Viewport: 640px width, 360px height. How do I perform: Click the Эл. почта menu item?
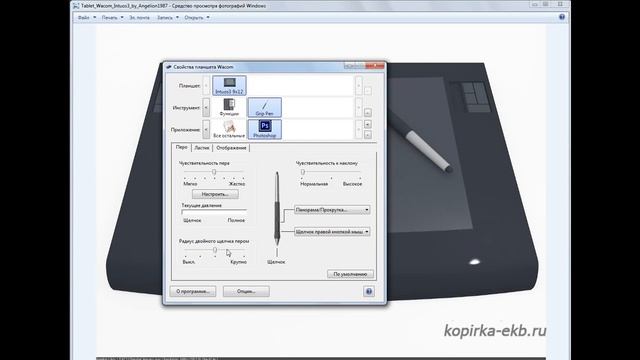(x=139, y=18)
